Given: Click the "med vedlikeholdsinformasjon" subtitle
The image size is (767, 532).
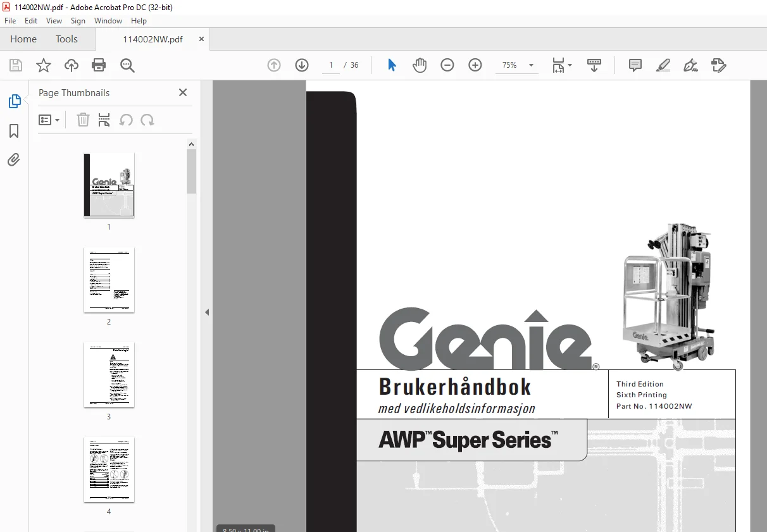Looking at the screenshot, I should tap(456, 409).
